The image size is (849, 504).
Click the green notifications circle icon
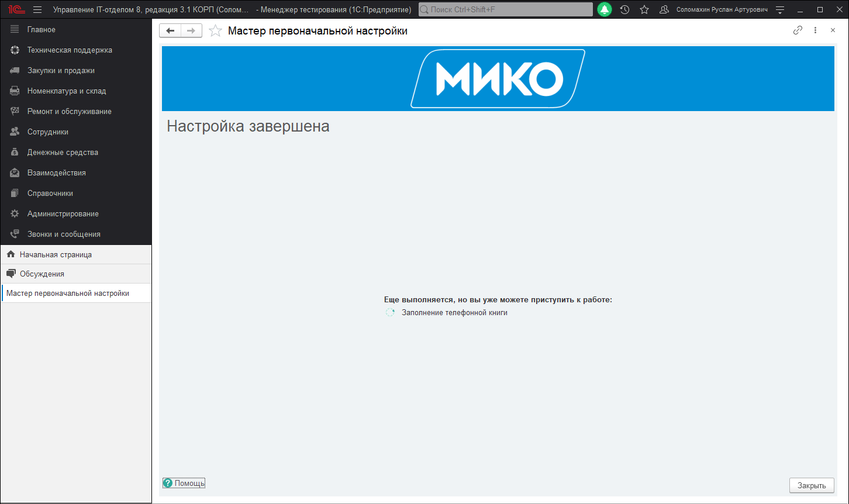[605, 9]
